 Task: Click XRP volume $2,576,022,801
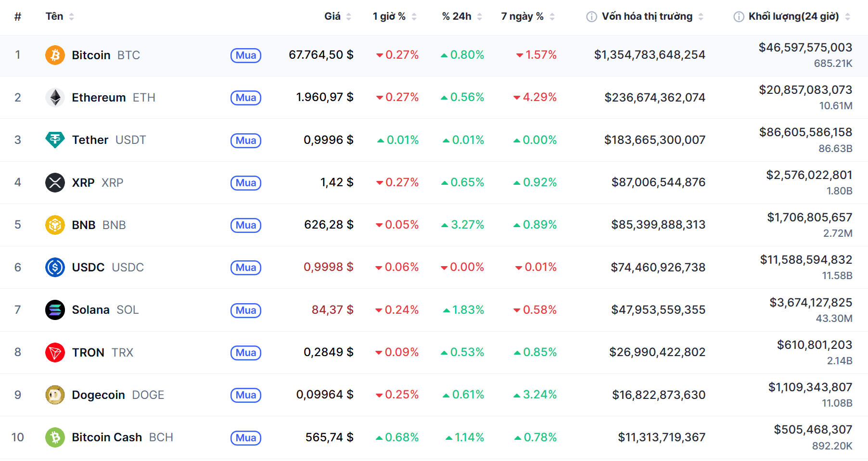[809, 175]
